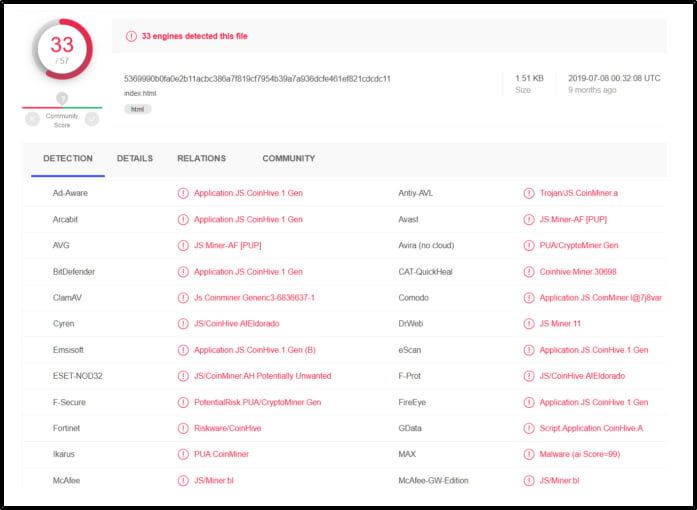Click the warning icon in GData row
Screen dimensions: 697x510
[x=529, y=428]
